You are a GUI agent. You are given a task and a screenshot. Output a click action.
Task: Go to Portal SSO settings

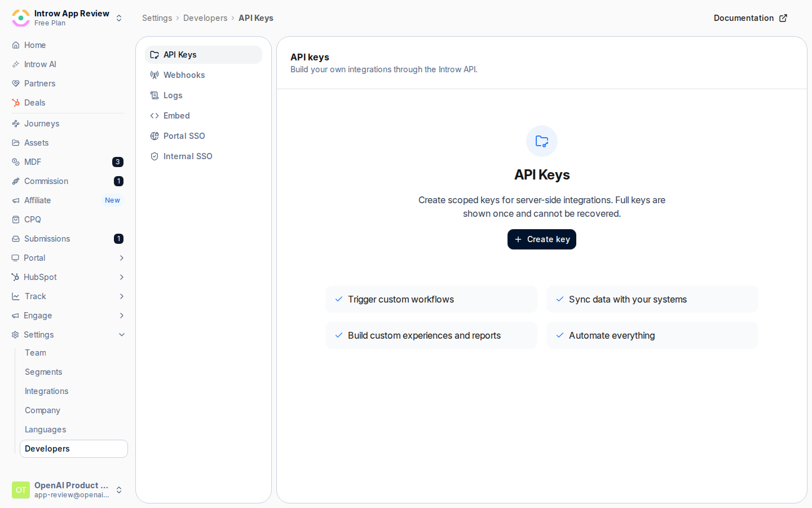204,136
